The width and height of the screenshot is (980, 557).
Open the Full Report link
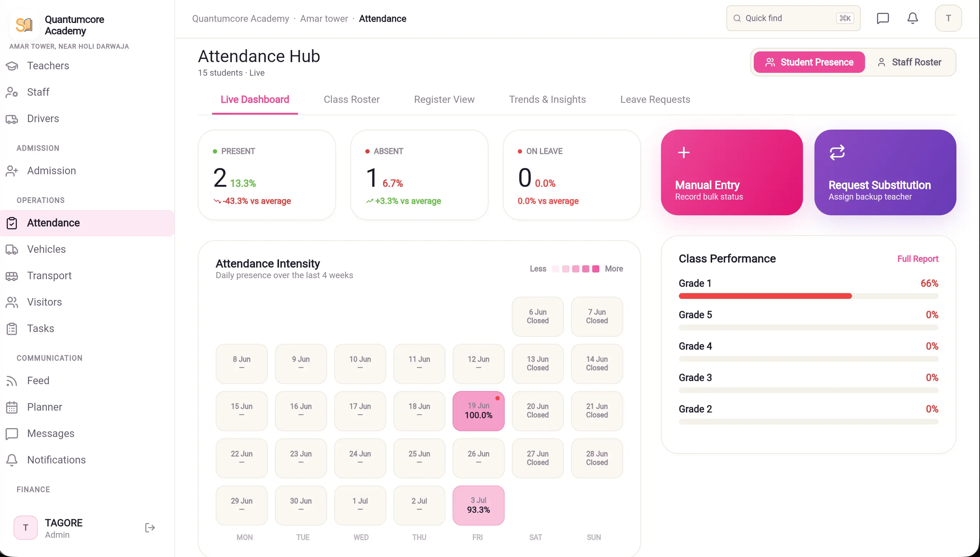tap(917, 259)
